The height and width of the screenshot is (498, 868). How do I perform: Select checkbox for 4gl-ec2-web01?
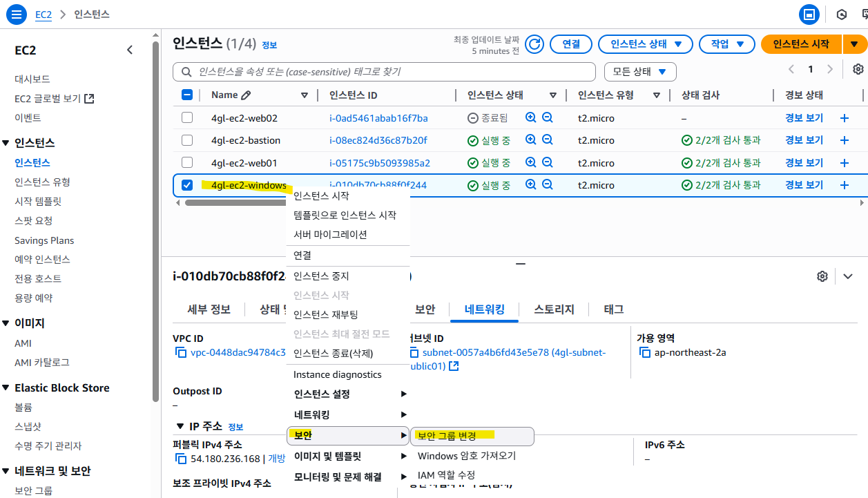point(187,163)
